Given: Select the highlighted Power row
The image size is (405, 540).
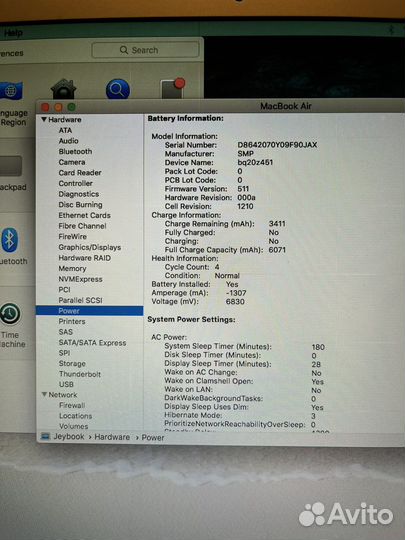Looking at the screenshot, I should point(90,311).
